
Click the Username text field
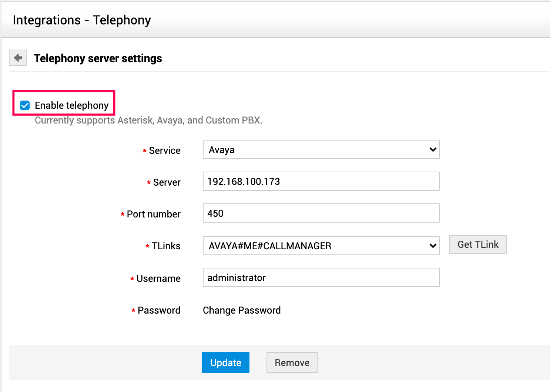pos(321,278)
